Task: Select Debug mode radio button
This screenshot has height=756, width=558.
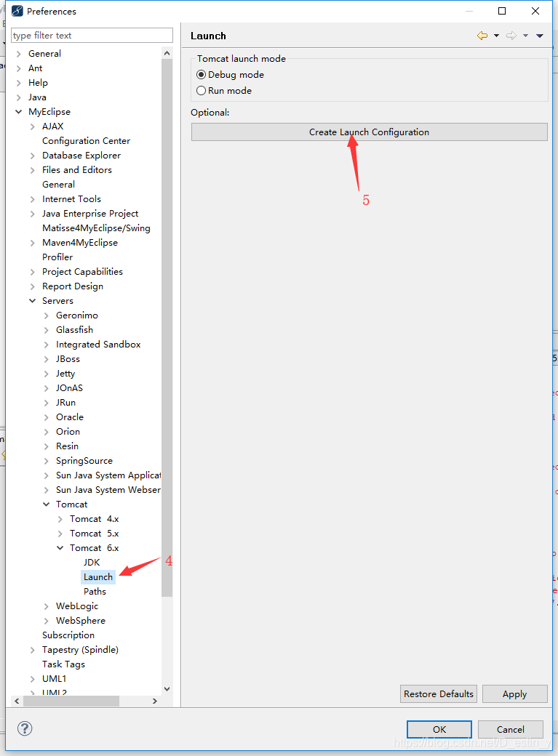Action: pyautogui.click(x=202, y=75)
